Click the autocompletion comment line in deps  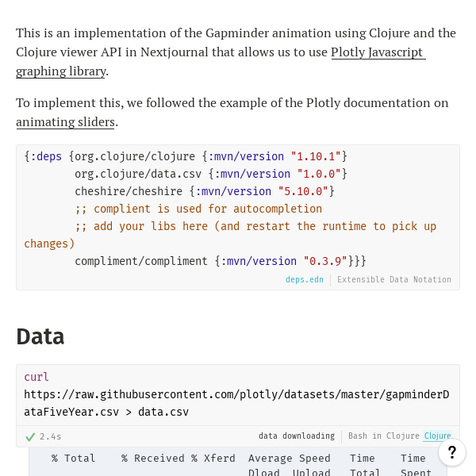point(198,209)
